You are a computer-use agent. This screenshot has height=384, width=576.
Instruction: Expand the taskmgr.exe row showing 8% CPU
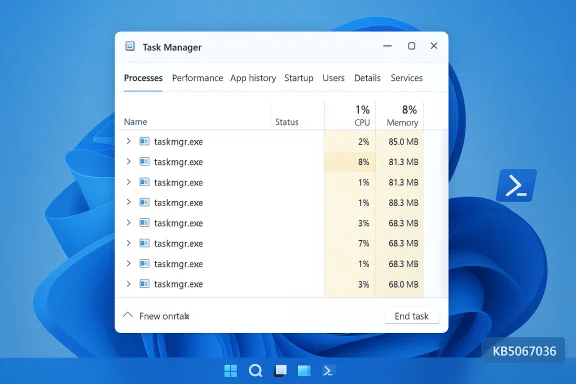click(129, 161)
